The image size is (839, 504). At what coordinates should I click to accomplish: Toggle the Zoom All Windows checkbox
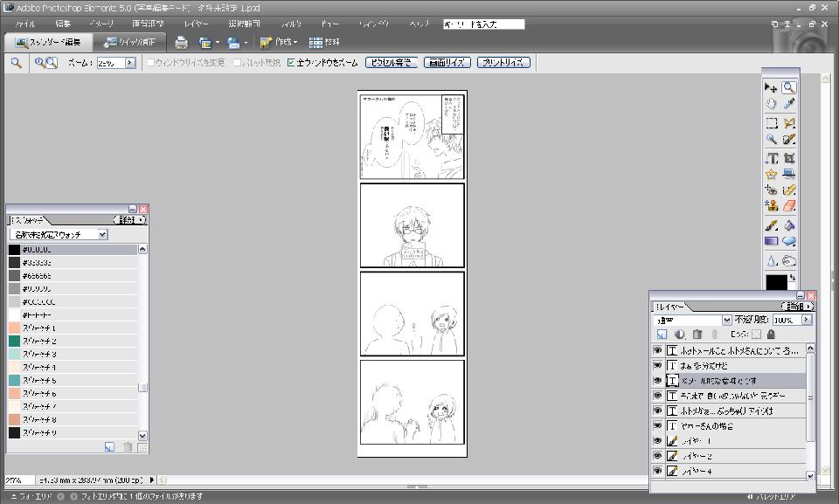(x=290, y=63)
